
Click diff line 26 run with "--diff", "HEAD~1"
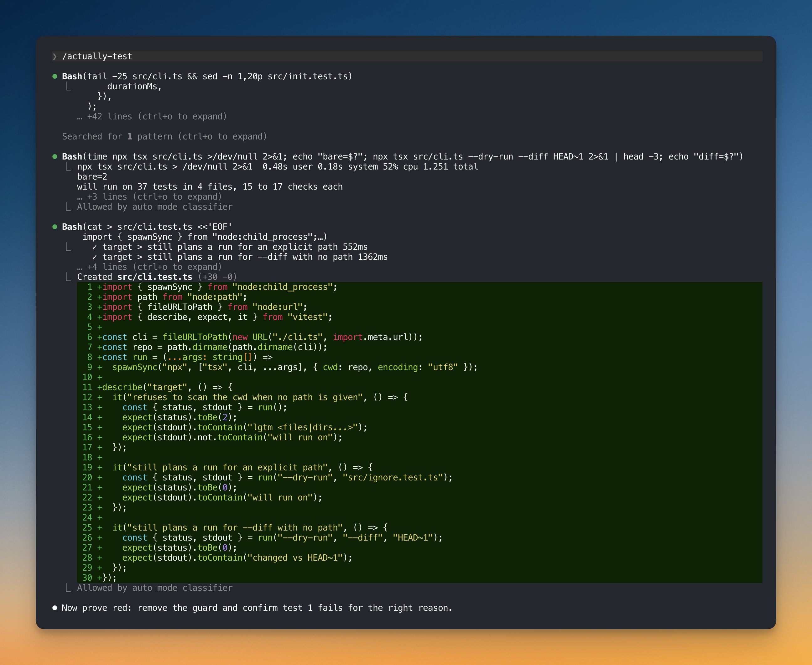tap(419, 537)
